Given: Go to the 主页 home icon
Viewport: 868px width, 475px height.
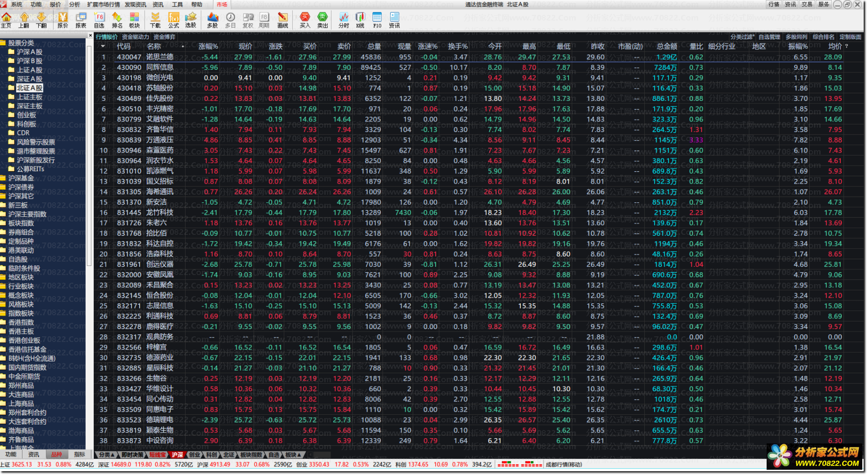Looking at the screenshot, I should (x=6, y=20).
